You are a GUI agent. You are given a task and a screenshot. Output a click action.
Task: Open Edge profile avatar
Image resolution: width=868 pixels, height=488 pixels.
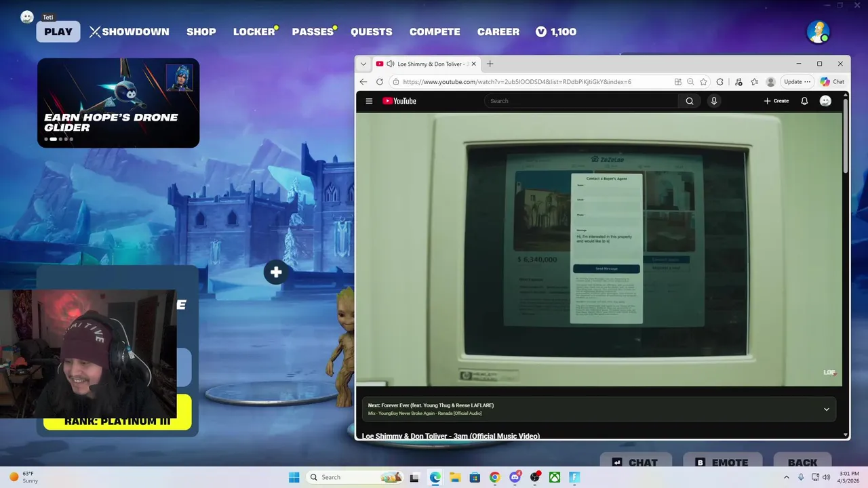[770, 82]
